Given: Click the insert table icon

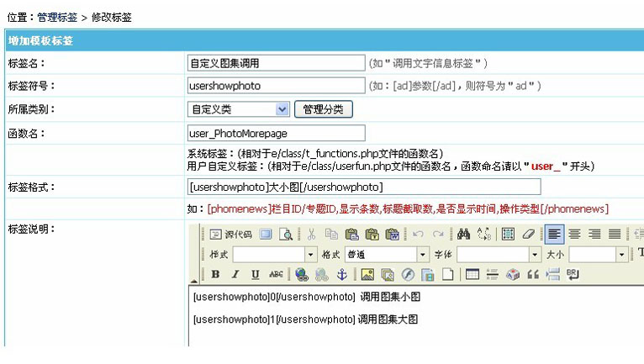Looking at the screenshot, I should click(472, 274).
